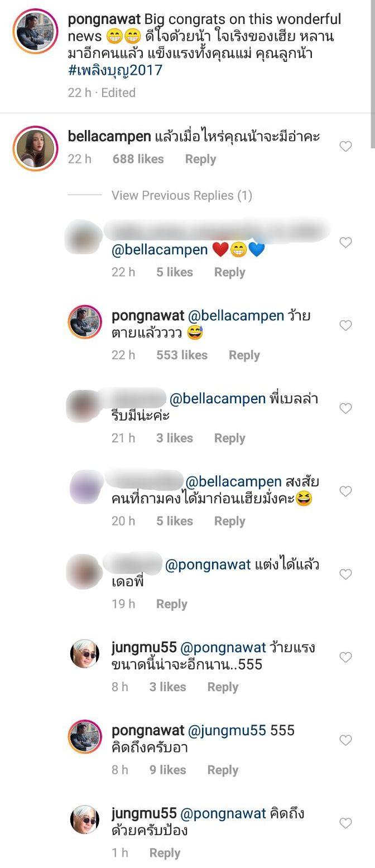Click the scrollbar on the right edge

tap(372, 74)
